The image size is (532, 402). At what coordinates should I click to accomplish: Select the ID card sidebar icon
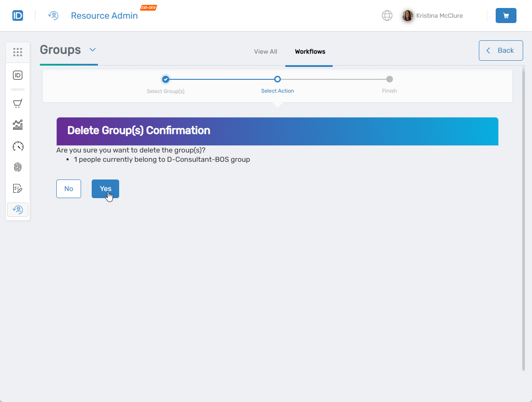[18, 75]
